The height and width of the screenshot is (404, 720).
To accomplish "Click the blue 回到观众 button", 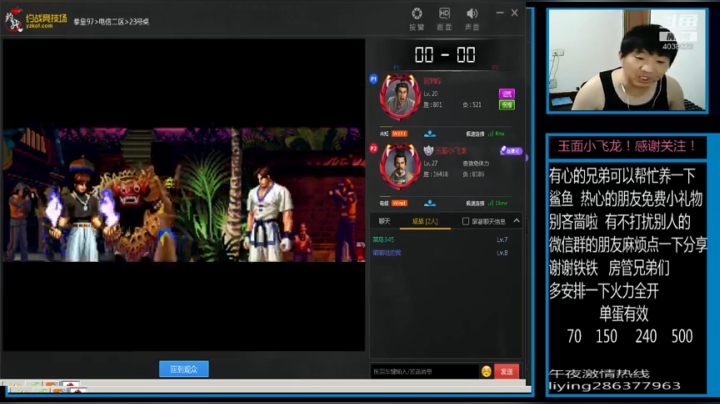I will pyautogui.click(x=184, y=369).
